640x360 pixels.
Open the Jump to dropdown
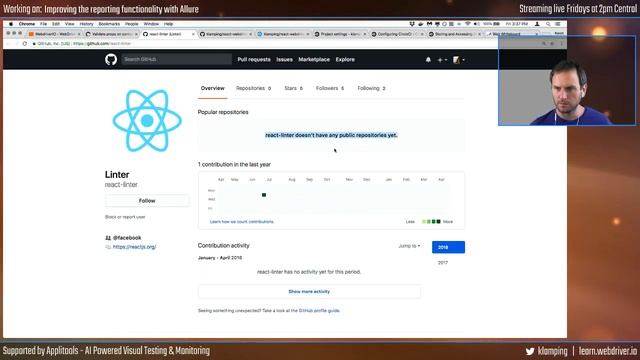click(409, 246)
